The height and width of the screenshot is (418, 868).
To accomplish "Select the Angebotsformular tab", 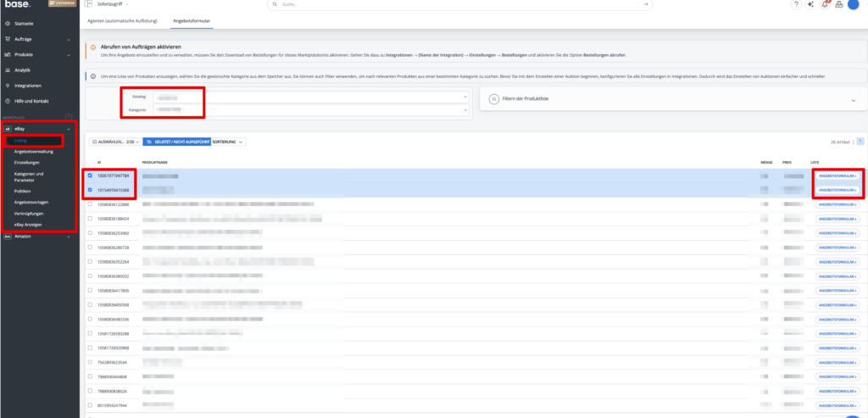I will [191, 20].
